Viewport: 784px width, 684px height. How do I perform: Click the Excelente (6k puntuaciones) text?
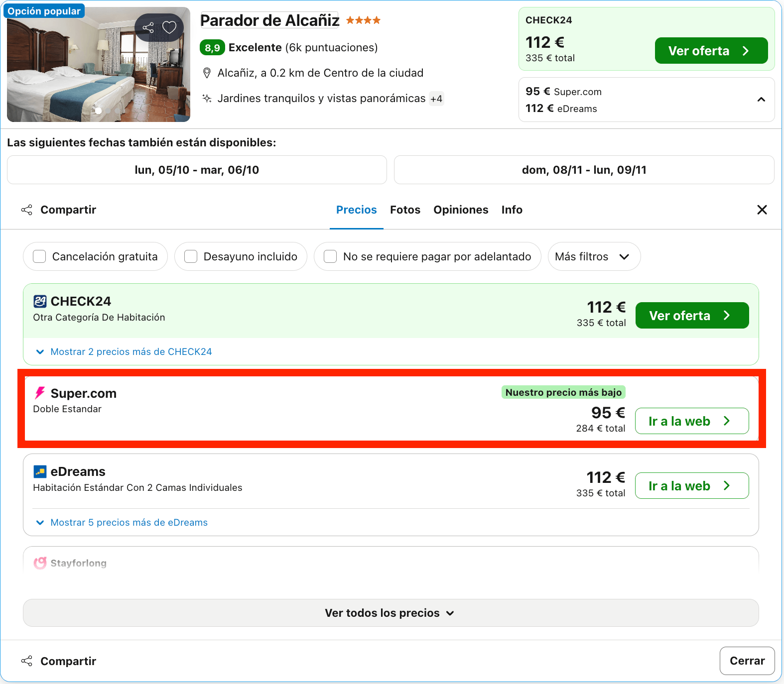coord(303,47)
